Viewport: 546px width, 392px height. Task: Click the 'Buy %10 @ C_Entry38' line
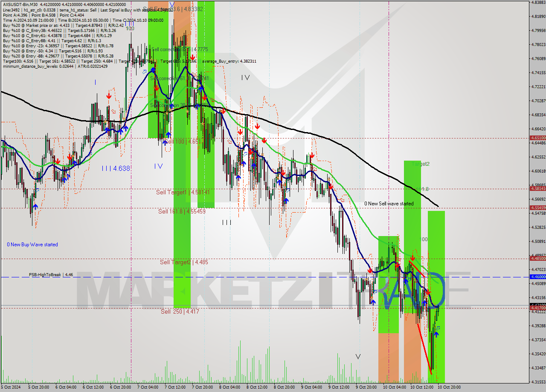[59, 30]
